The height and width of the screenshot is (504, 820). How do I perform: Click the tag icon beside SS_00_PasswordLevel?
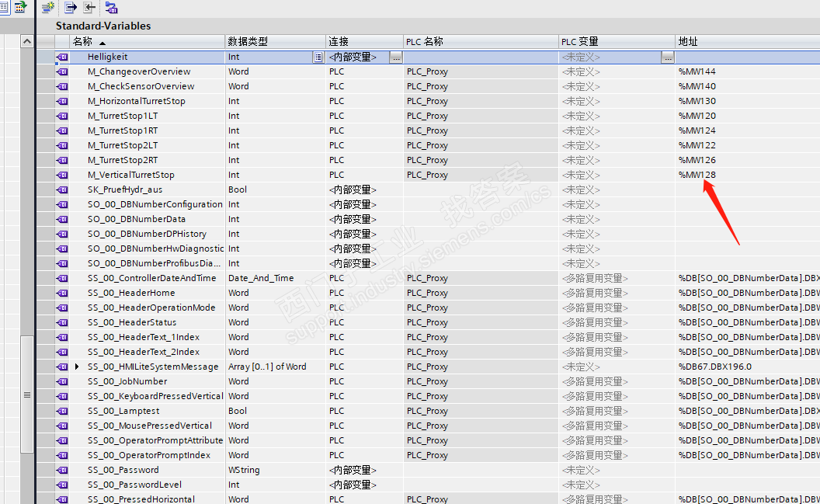[x=62, y=485]
